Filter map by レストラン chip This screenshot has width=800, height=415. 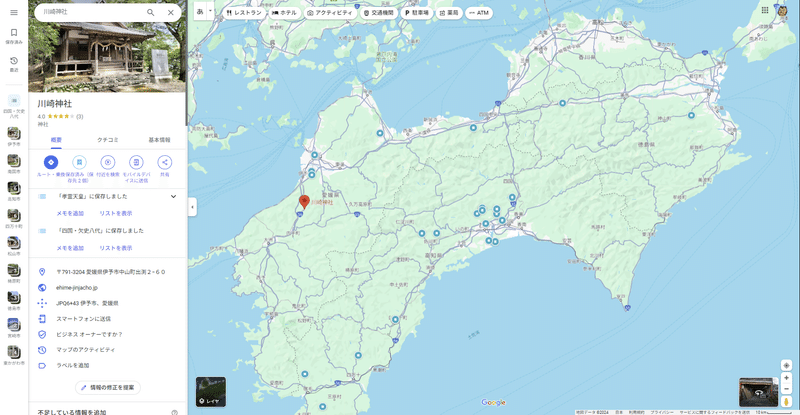(244, 13)
